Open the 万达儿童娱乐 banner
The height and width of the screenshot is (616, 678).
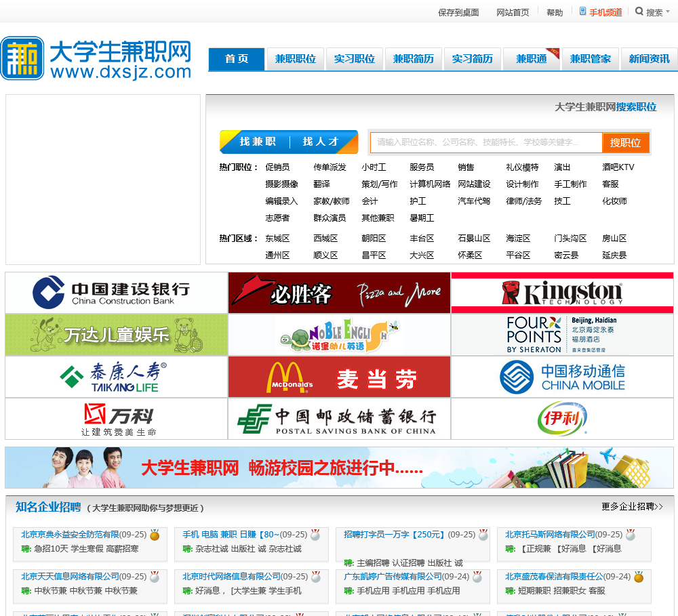tap(117, 335)
